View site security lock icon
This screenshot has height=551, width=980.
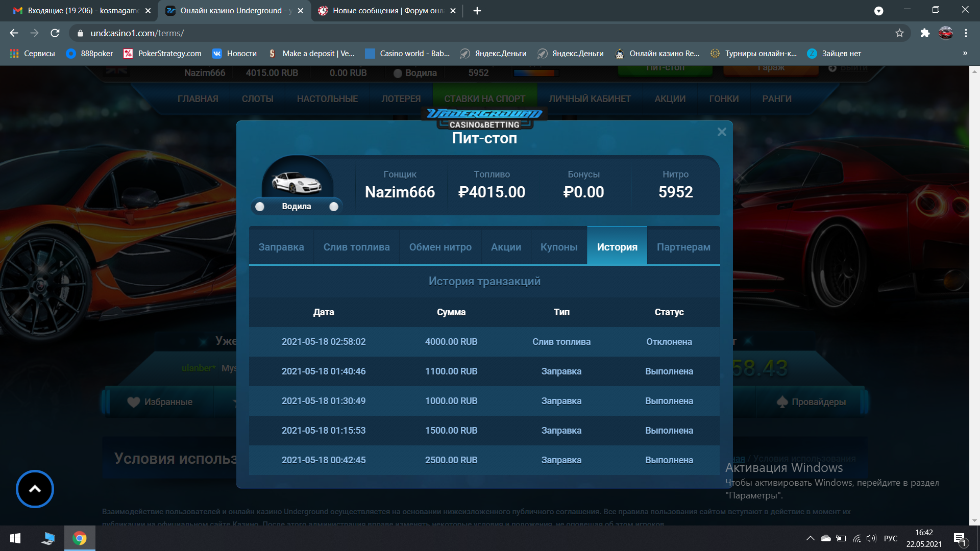pos(80,33)
